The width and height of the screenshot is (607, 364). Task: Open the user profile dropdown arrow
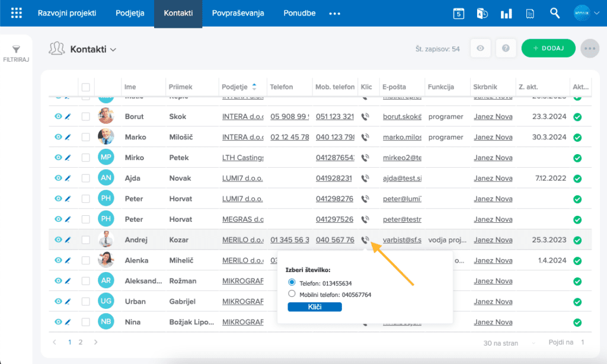pos(597,13)
